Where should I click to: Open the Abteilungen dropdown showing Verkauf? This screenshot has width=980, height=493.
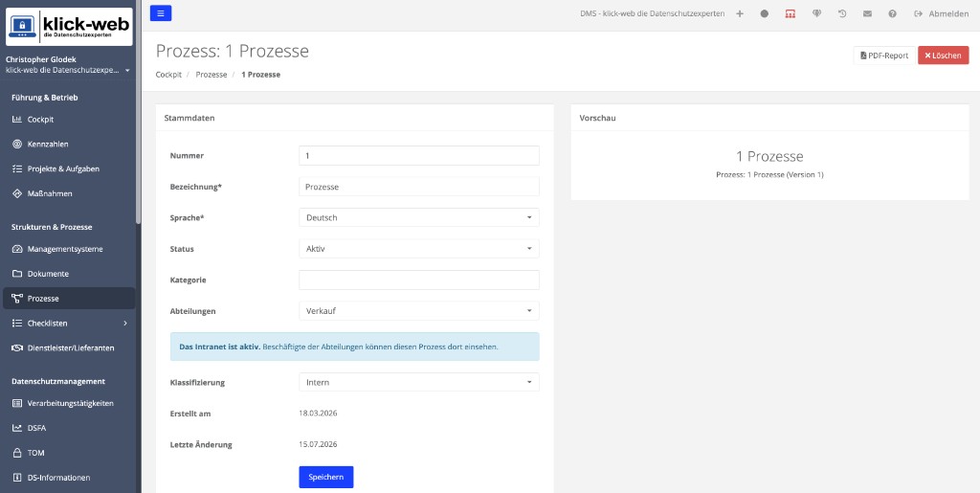click(x=419, y=310)
